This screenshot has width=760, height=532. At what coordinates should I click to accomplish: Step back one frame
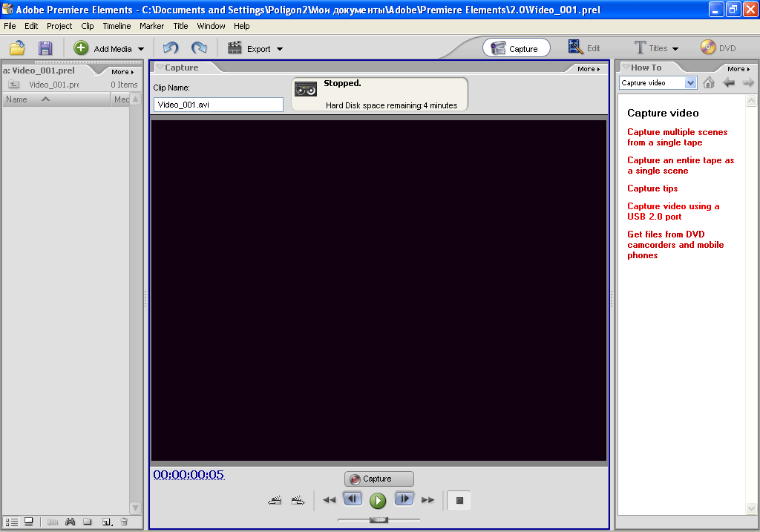coord(353,499)
